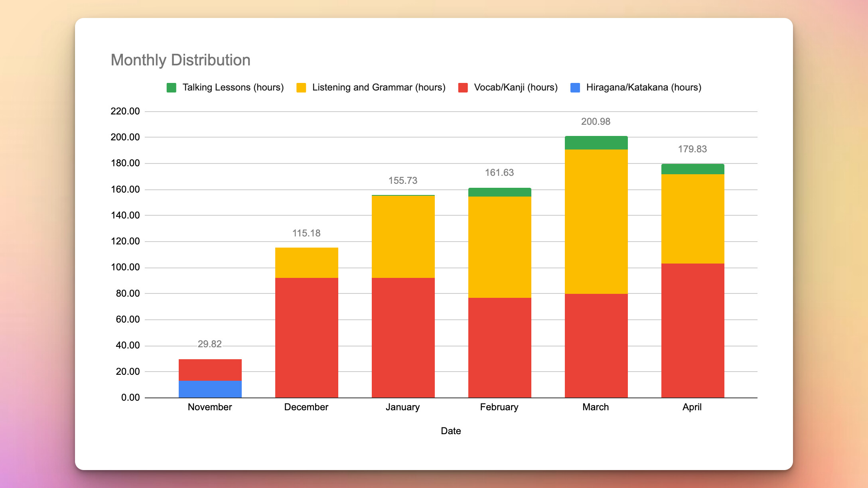Click the Monthly Distribution chart title
868x488 pixels.
coord(180,60)
